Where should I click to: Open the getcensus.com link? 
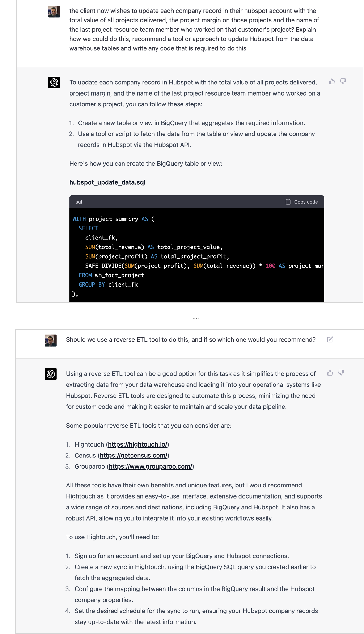(134, 455)
